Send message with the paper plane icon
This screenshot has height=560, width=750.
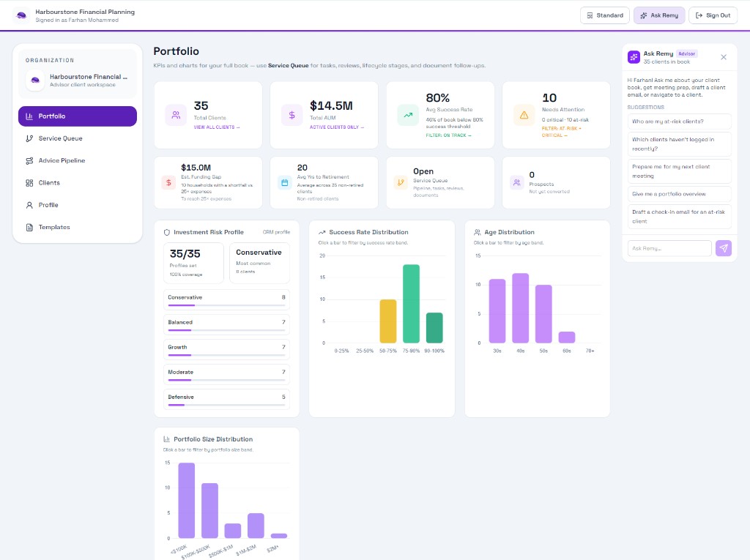724,248
